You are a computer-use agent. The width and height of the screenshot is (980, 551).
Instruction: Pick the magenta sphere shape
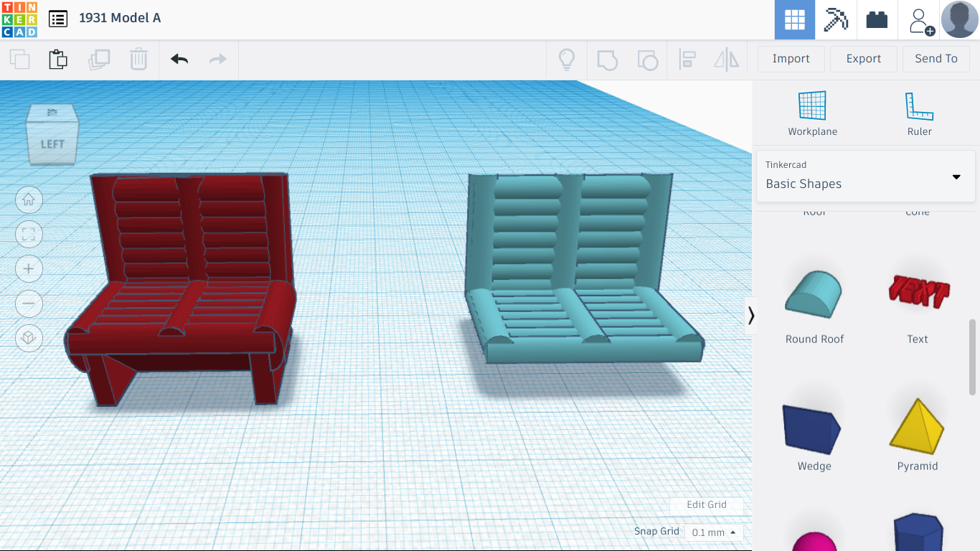[814, 540]
